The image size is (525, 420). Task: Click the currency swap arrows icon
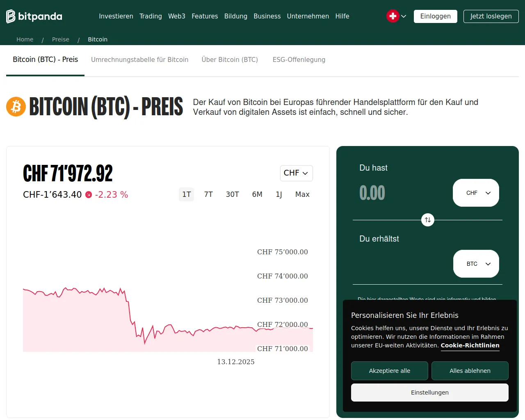pyautogui.click(x=428, y=220)
